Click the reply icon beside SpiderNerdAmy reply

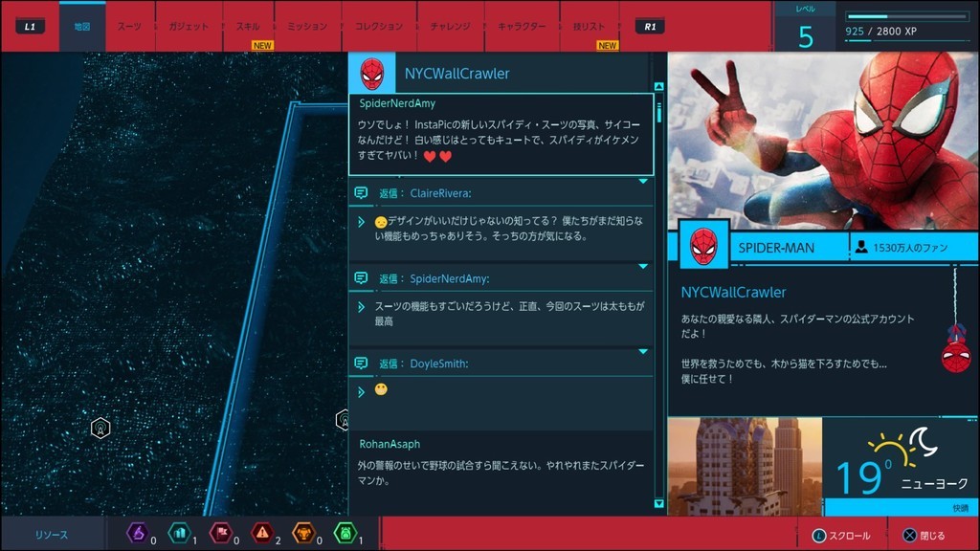361,278
